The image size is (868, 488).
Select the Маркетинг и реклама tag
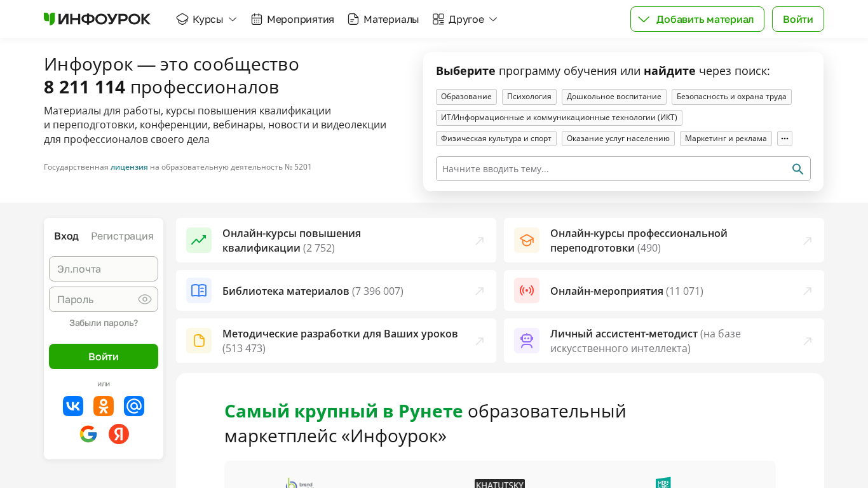coord(726,139)
